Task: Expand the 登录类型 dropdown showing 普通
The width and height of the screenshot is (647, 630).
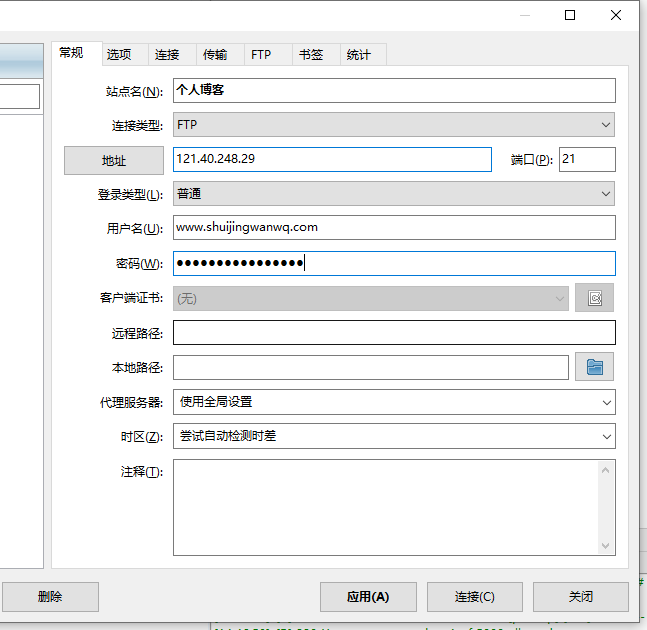Action: click(x=394, y=194)
